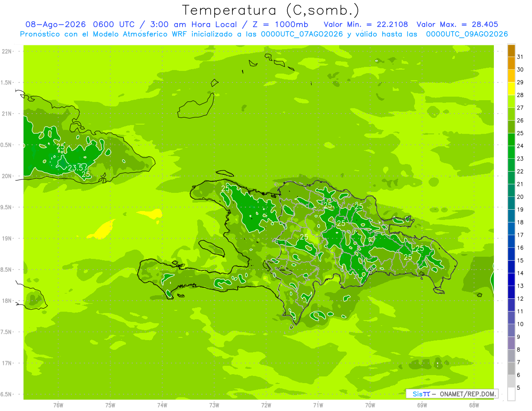
Task: Click the 'Valor Min. = 22.2108' readout
Action: click(x=366, y=24)
